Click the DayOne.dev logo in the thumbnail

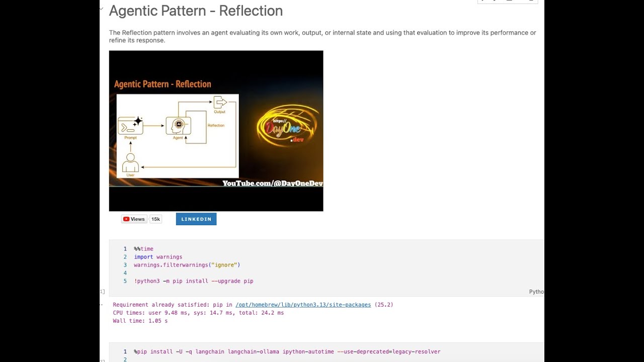point(288,126)
